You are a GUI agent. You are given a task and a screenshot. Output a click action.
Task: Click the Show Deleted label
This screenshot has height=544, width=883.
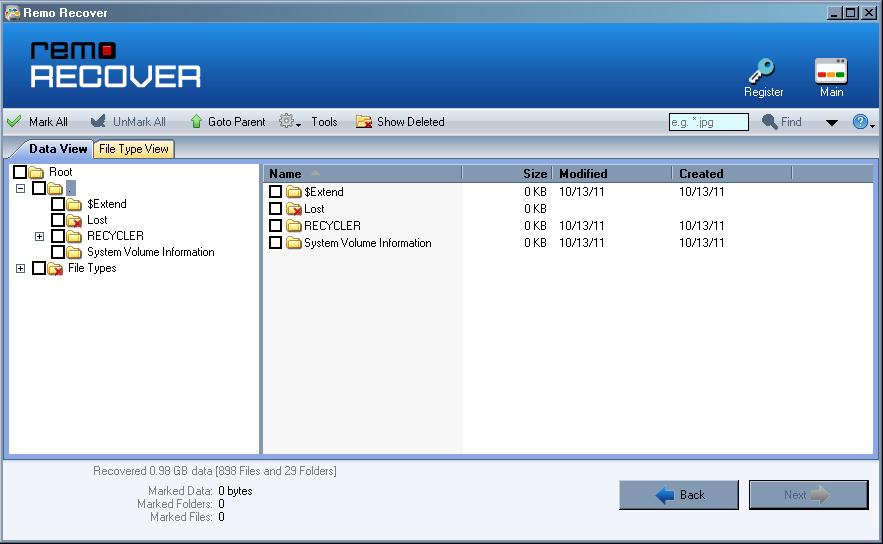tap(411, 122)
